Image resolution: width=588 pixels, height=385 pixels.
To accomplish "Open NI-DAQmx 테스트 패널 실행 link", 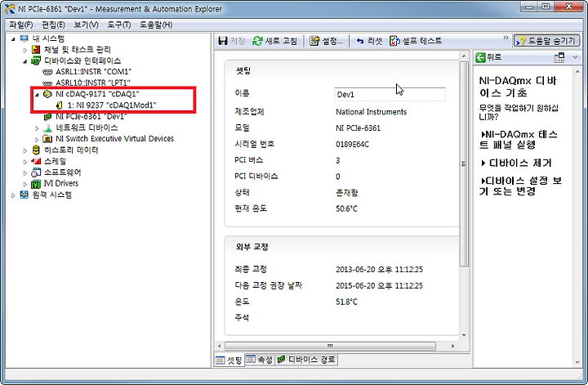I will click(519, 140).
